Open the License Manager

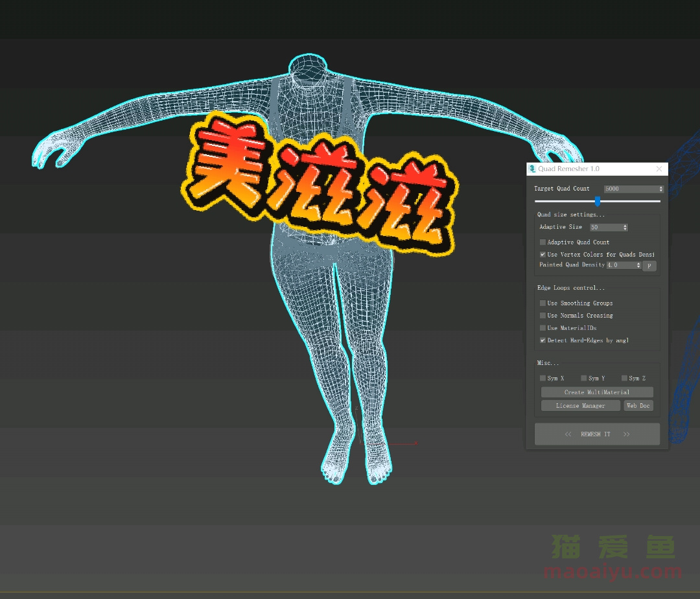580,406
